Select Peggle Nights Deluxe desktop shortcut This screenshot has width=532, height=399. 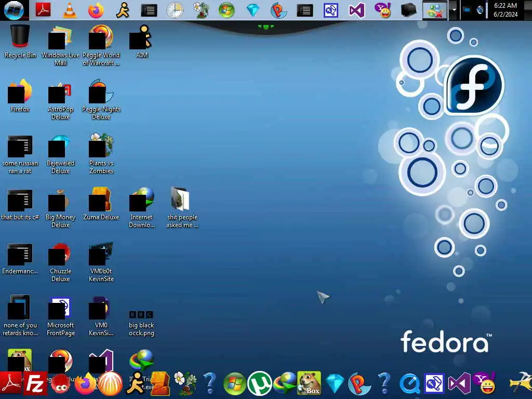coord(101,100)
